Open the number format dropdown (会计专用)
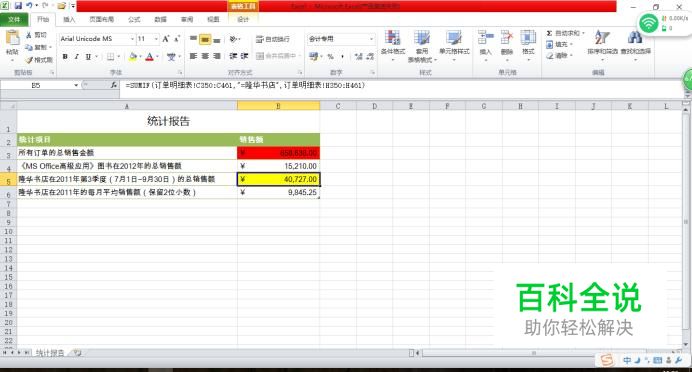692x372 pixels. tap(371, 39)
